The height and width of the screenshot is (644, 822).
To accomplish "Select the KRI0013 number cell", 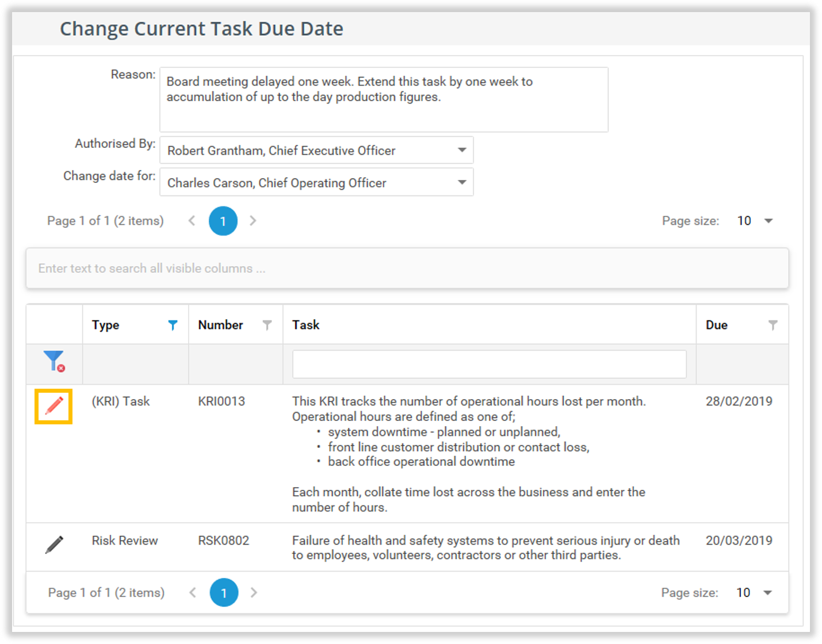I will point(221,401).
